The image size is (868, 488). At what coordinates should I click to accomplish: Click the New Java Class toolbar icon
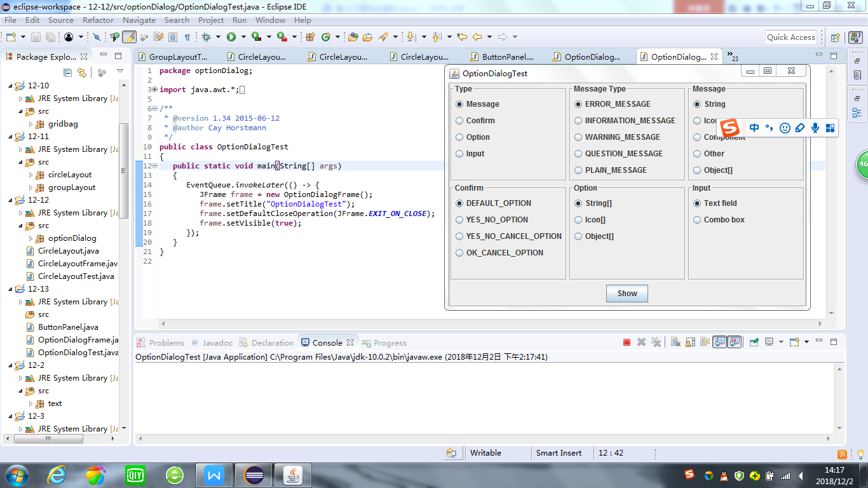point(326,37)
